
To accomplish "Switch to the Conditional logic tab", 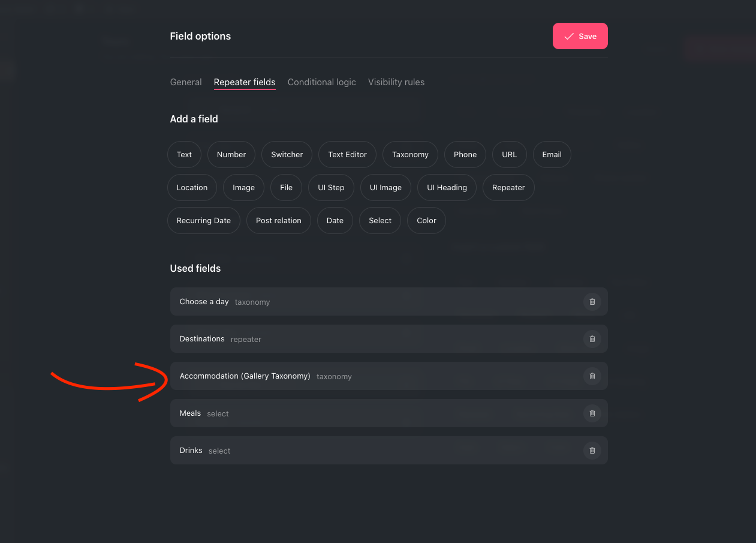I will click(x=322, y=82).
